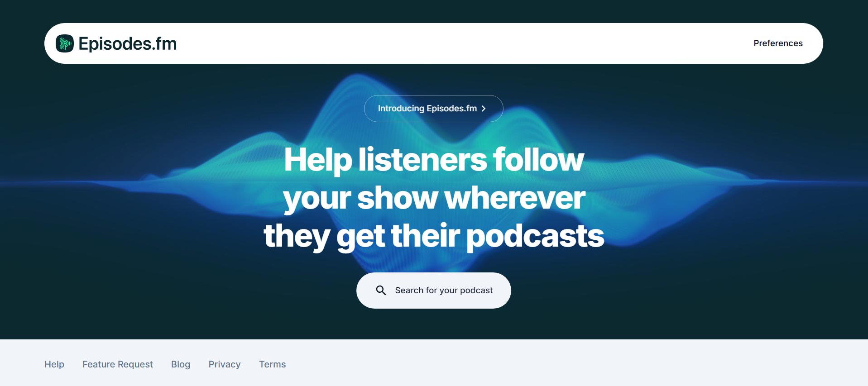Visit the Blog footer link
The image size is (868, 386).
coord(181,364)
